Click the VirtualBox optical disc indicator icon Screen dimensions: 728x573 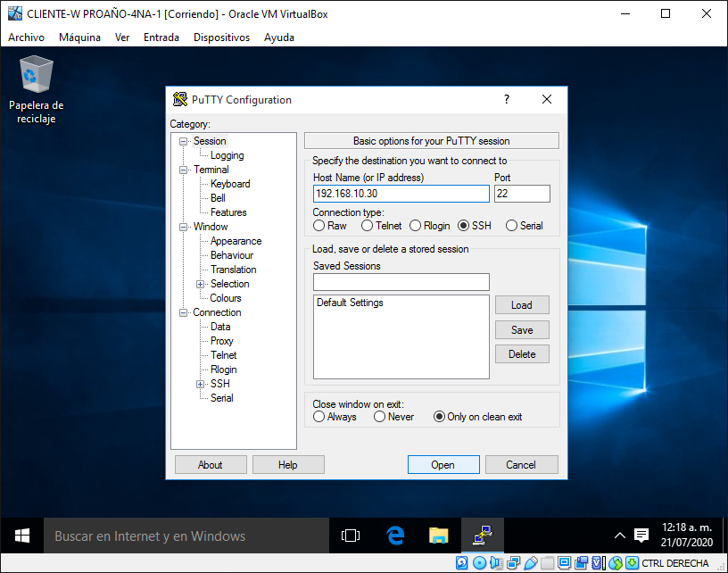[479, 563]
